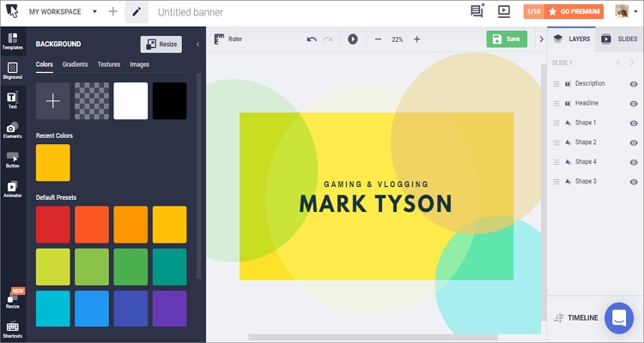
Task: Open the Bkground sidebar panel
Action: coord(13,70)
